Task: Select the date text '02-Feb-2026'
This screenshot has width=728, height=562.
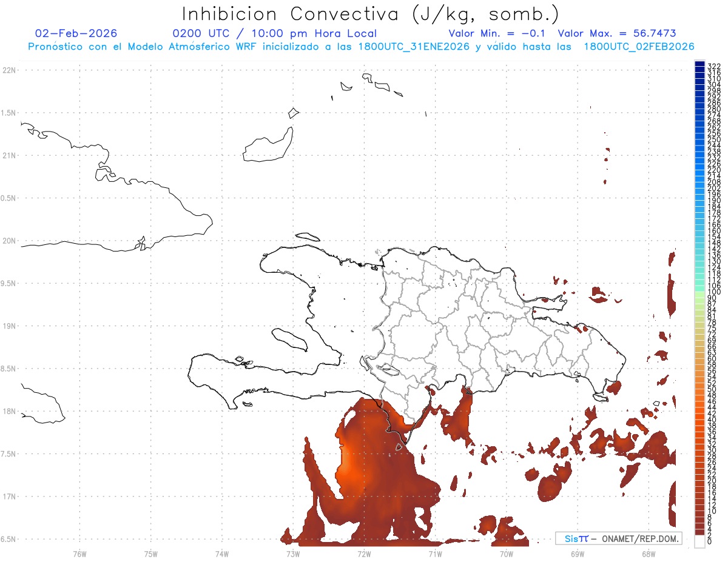Action: [x=76, y=33]
